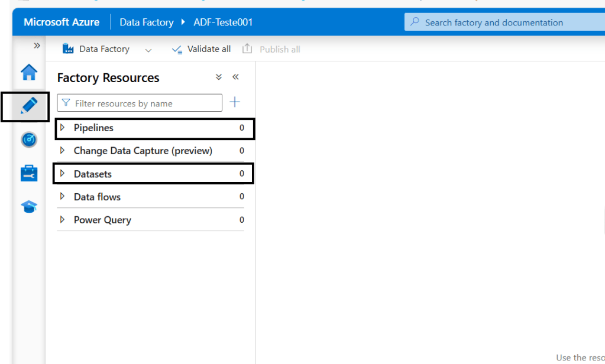This screenshot has height=364, width=605.
Task: Open the Home hub icon
Action: tap(29, 72)
